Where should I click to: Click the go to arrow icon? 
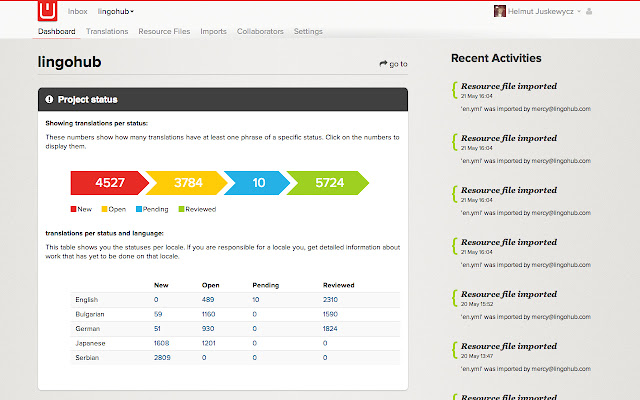[x=383, y=64]
